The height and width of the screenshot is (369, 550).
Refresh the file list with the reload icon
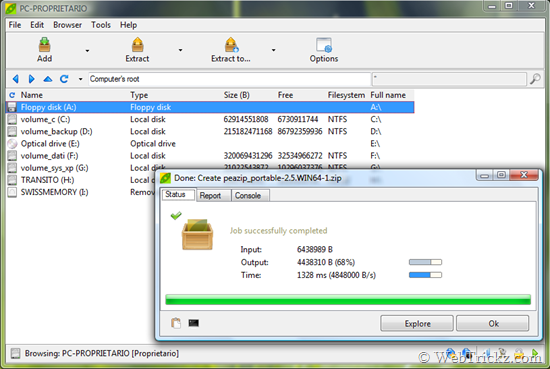pos(64,79)
